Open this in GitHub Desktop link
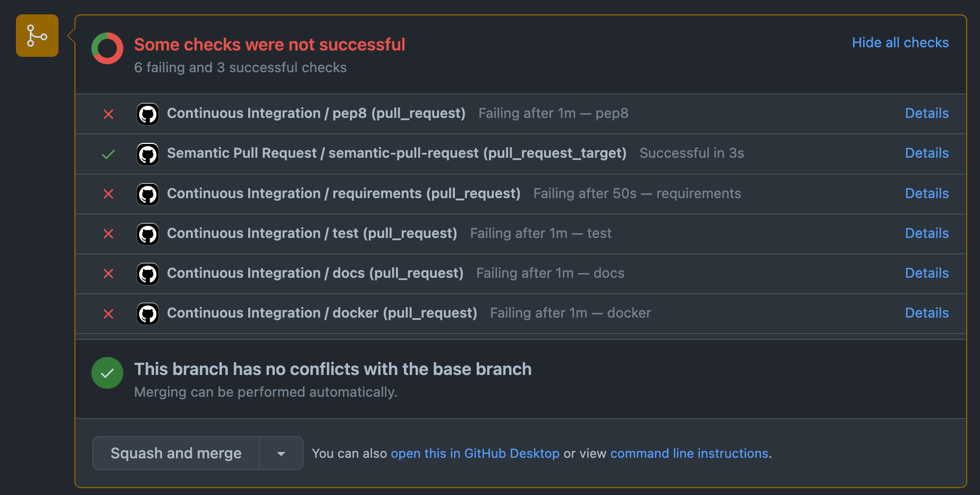 [475, 453]
